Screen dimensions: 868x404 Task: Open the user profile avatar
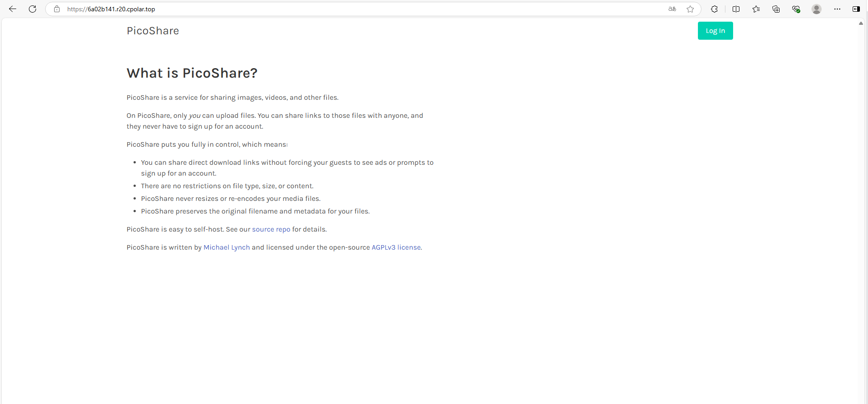pyautogui.click(x=817, y=9)
